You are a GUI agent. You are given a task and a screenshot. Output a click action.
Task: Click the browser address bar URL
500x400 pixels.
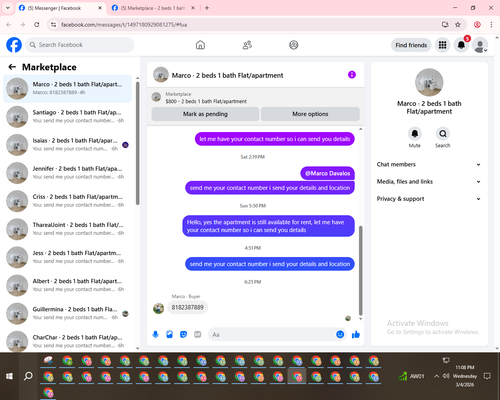124,25
